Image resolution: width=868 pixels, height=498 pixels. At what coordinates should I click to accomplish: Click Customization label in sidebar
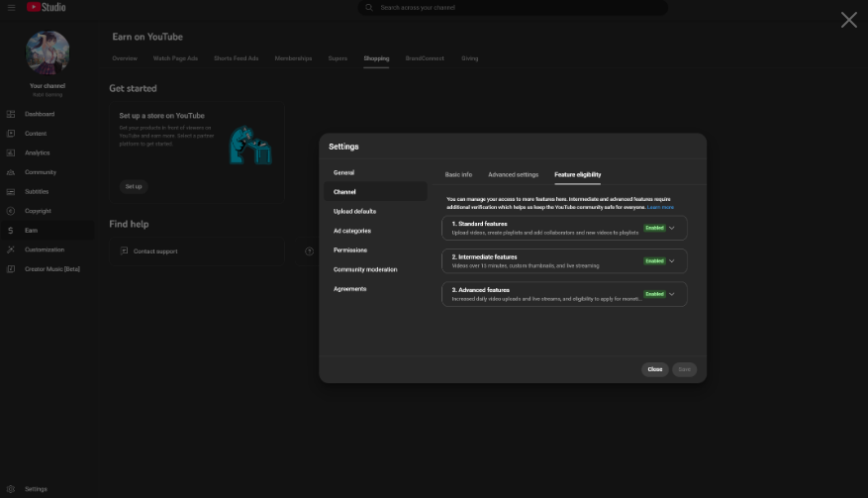[x=45, y=249]
